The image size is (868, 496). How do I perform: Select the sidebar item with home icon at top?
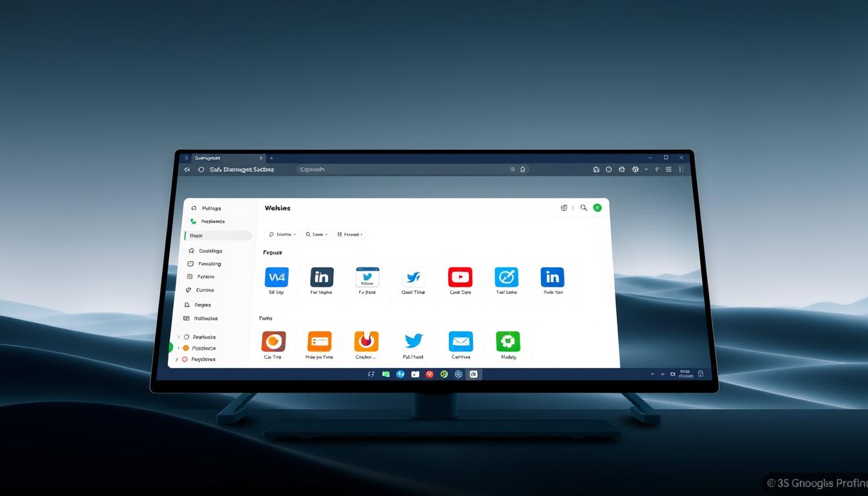[207, 208]
